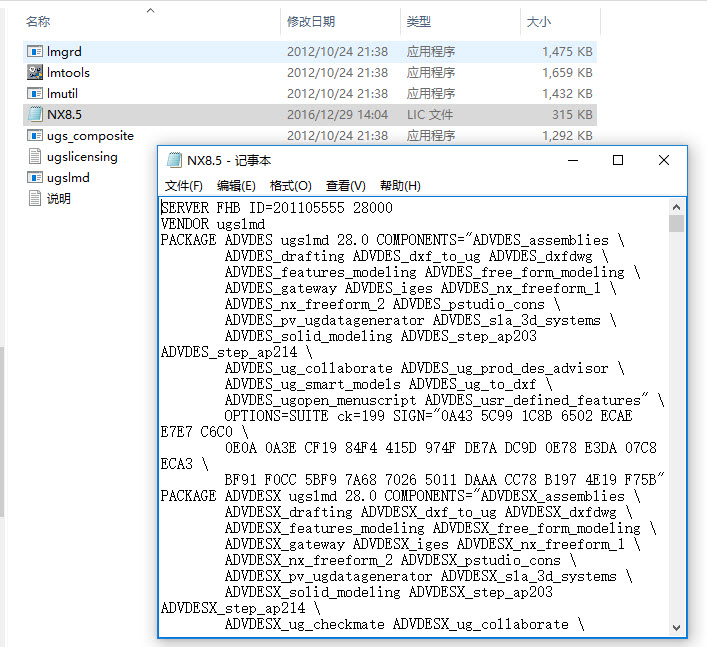Select the ugslmd application icon
Viewport: 707px width, 647px height.
tap(35, 177)
